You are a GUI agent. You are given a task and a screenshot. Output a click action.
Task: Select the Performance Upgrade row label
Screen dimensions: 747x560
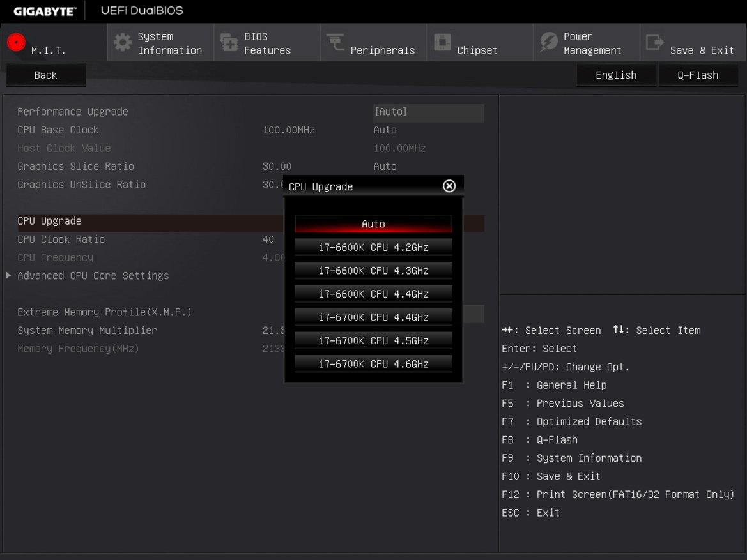(x=73, y=112)
